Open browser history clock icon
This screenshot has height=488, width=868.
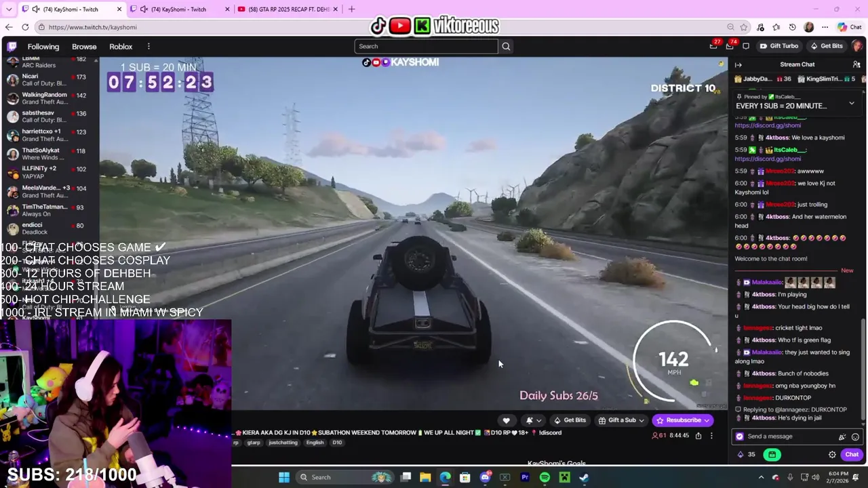793,27
